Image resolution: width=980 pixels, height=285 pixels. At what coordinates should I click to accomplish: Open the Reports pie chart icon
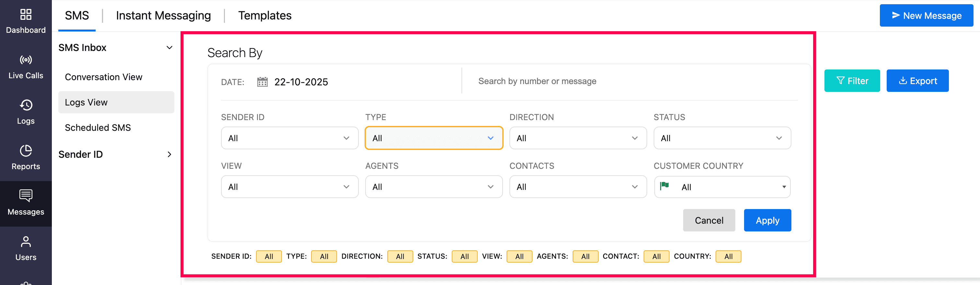click(26, 151)
